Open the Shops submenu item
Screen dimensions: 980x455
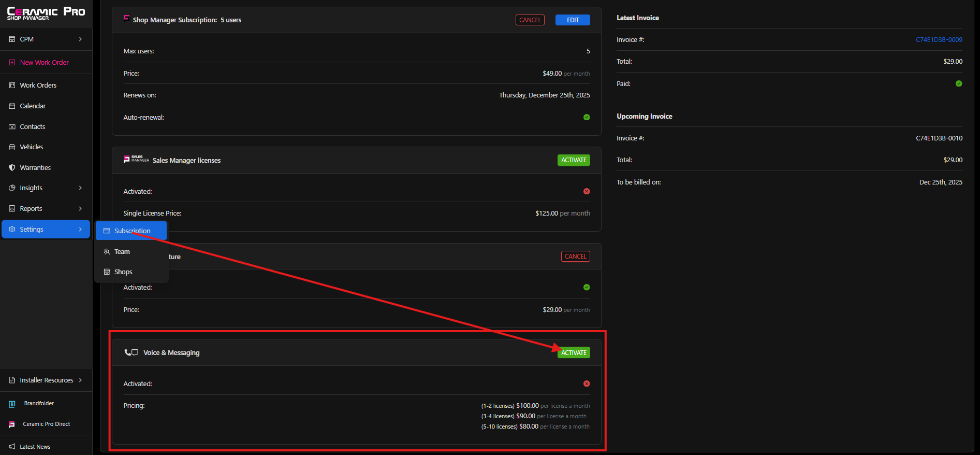[x=131, y=272]
